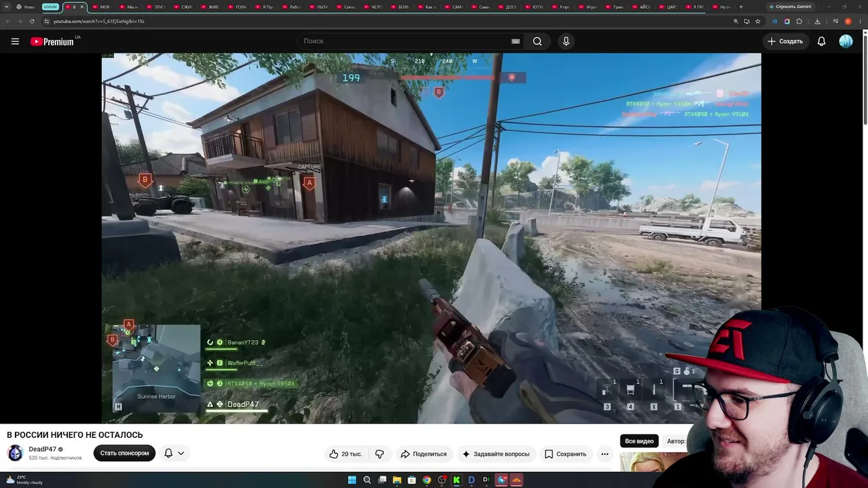
Task: Open the browser downloads icon
Action: coord(817,21)
